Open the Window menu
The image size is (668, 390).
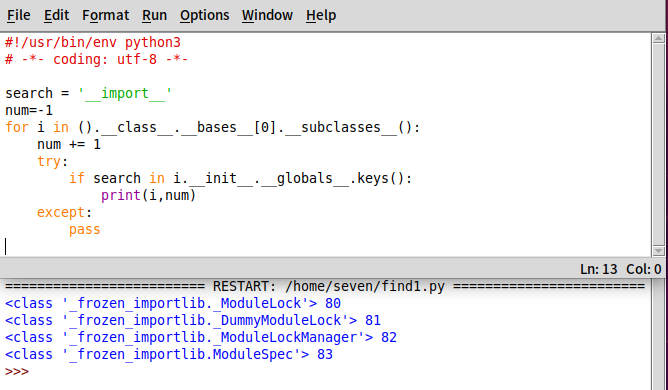pyautogui.click(x=267, y=15)
